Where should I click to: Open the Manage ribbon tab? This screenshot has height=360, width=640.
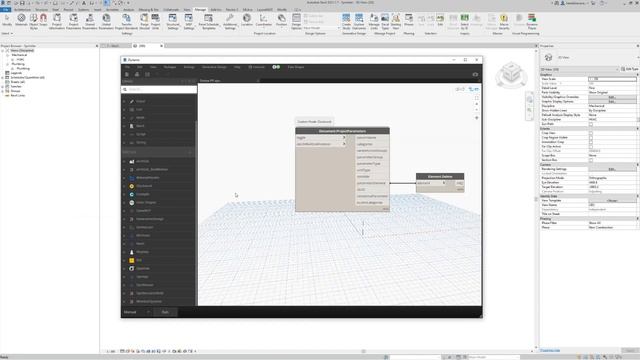click(200, 9)
